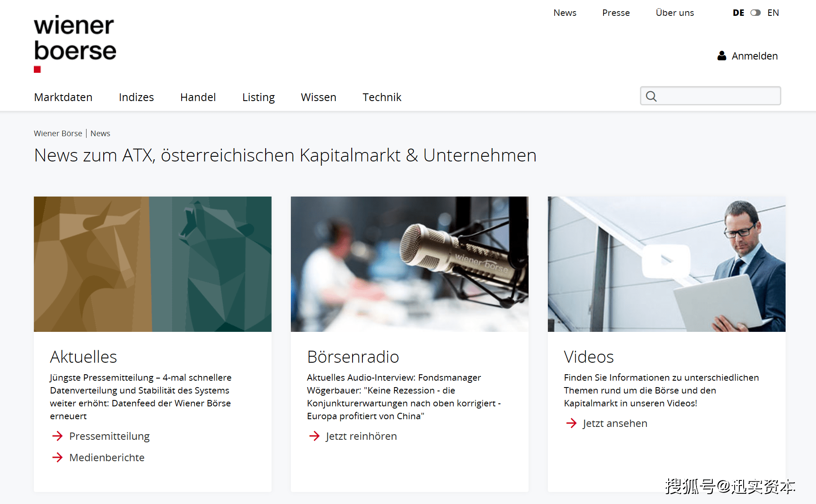Open the Listing menu
This screenshot has width=816, height=504.
(x=258, y=97)
